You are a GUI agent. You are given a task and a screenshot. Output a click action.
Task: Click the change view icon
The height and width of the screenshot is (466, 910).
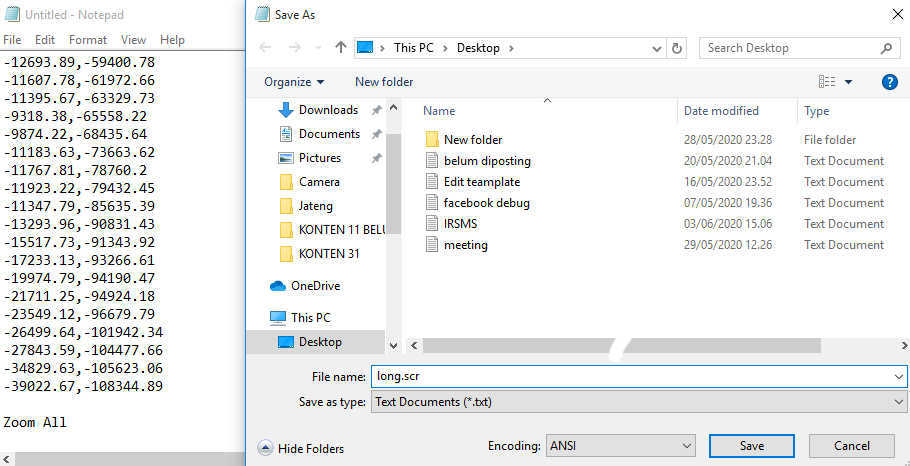click(827, 82)
